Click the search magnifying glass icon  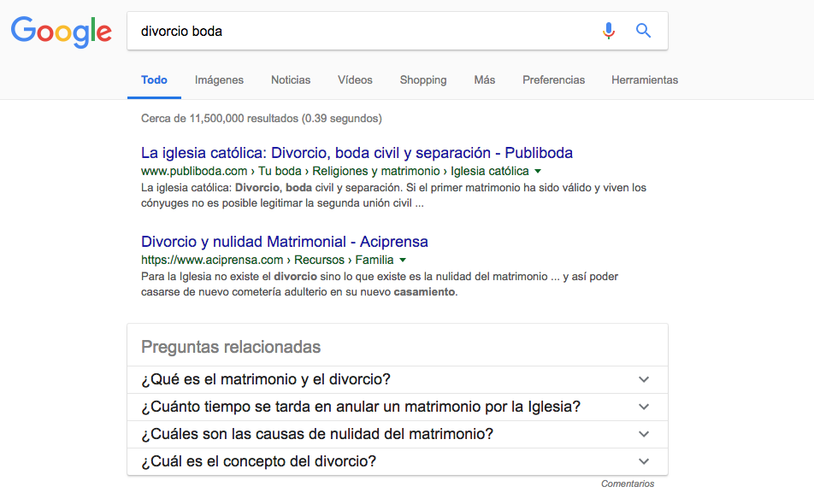point(643,31)
